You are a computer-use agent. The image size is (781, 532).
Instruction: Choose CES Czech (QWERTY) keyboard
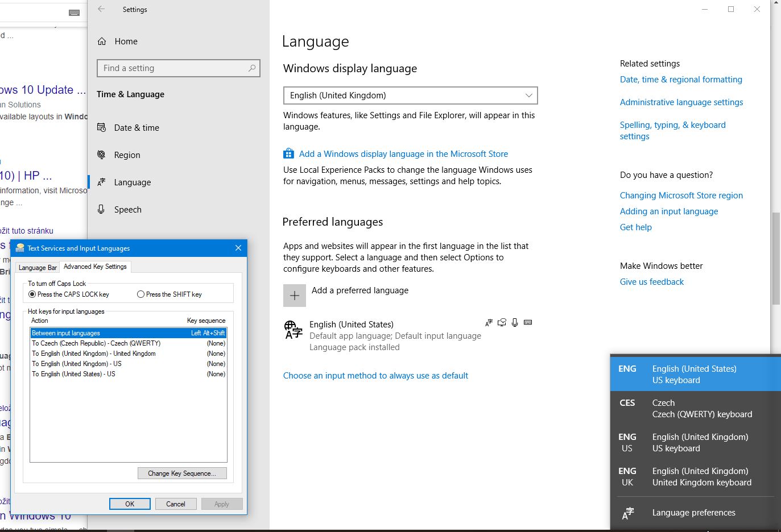coord(695,409)
